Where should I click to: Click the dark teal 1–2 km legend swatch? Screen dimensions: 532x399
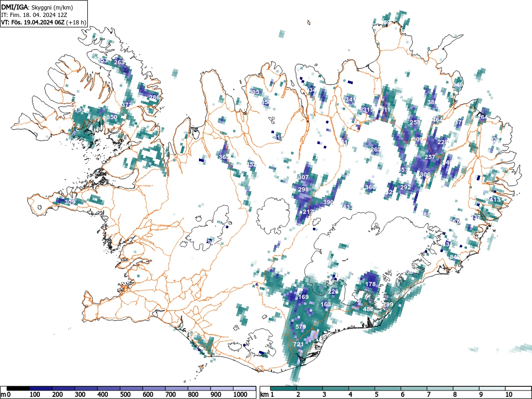point(284,388)
